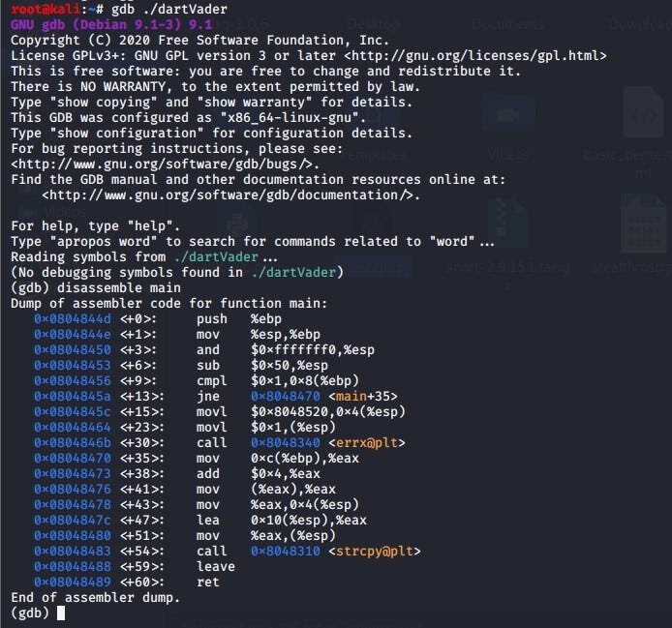Click the GDB documentation URL
The image size is (672, 628).
pyautogui.click(x=230, y=195)
